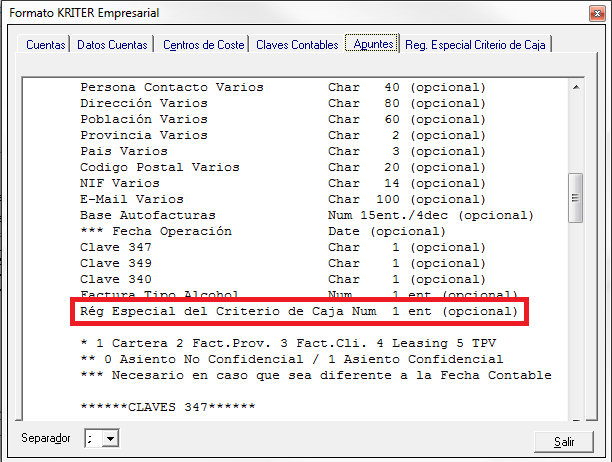The height and width of the screenshot is (462, 612).
Task: Click the 'Provincia Varios' line
Action: (283, 135)
